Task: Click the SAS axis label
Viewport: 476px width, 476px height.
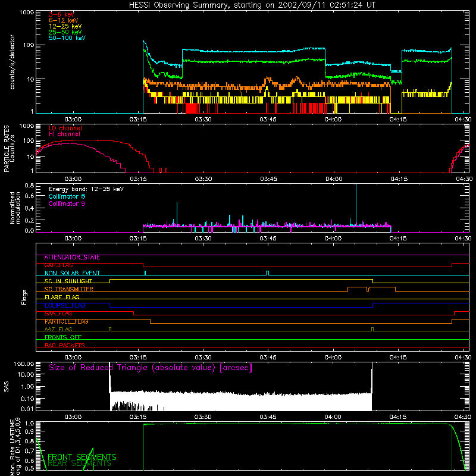Action: [x=7, y=387]
